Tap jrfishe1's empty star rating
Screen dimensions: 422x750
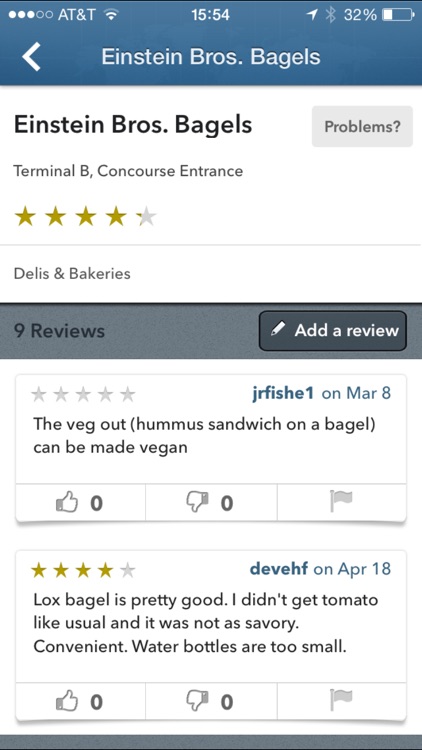click(x=83, y=395)
